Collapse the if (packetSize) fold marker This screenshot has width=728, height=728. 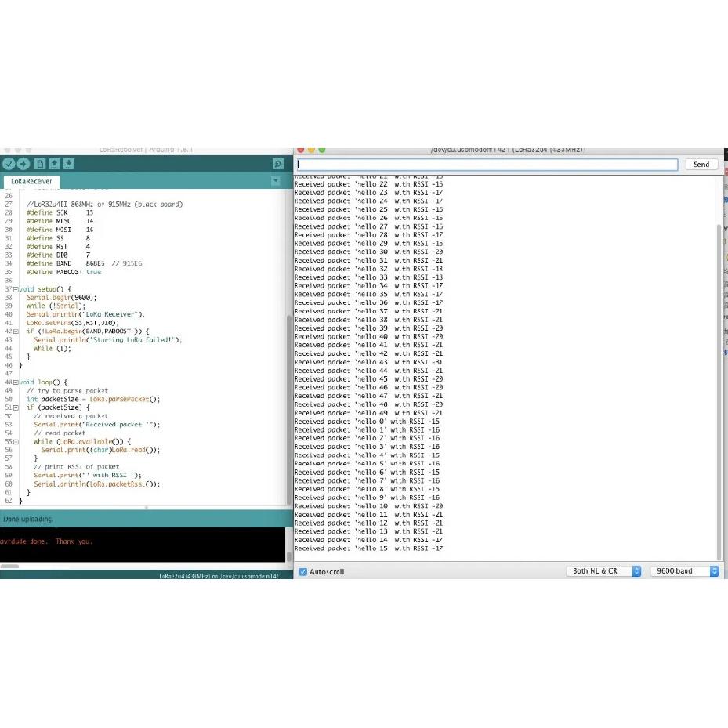[x=16, y=407]
